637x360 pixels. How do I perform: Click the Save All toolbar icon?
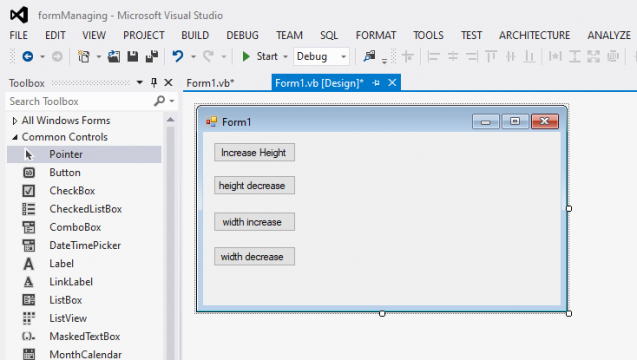click(x=152, y=56)
